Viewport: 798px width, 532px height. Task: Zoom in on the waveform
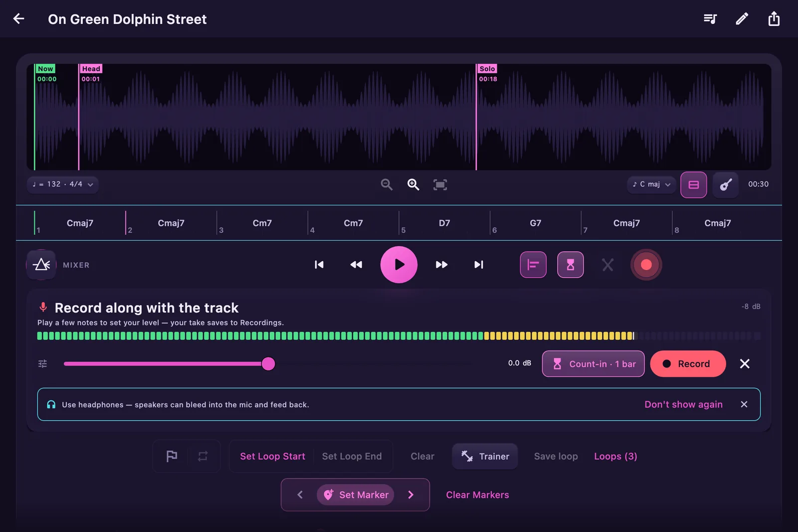coord(413,184)
